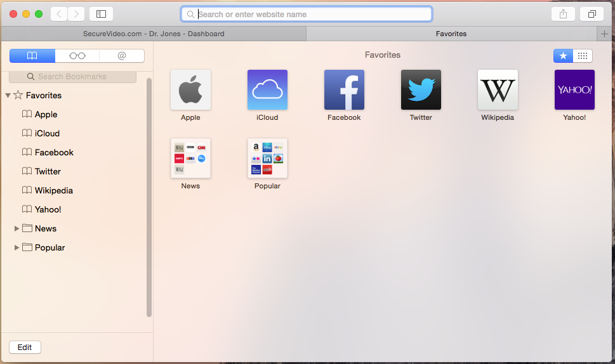Go back with the back arrow

pos(59,14)
